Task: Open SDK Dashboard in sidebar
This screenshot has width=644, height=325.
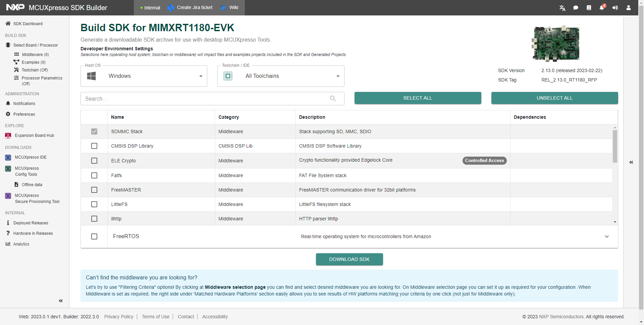Action: tap(28, 24)
